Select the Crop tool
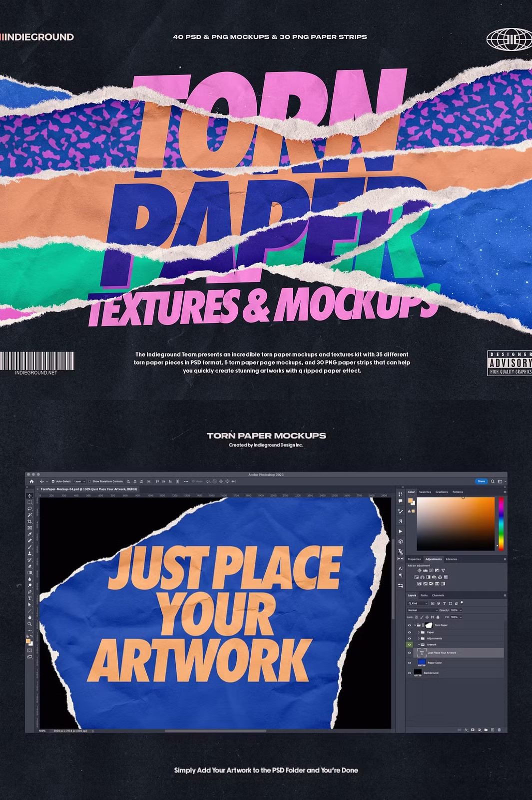Screen dimensions: 532x800 coord(29,521)
